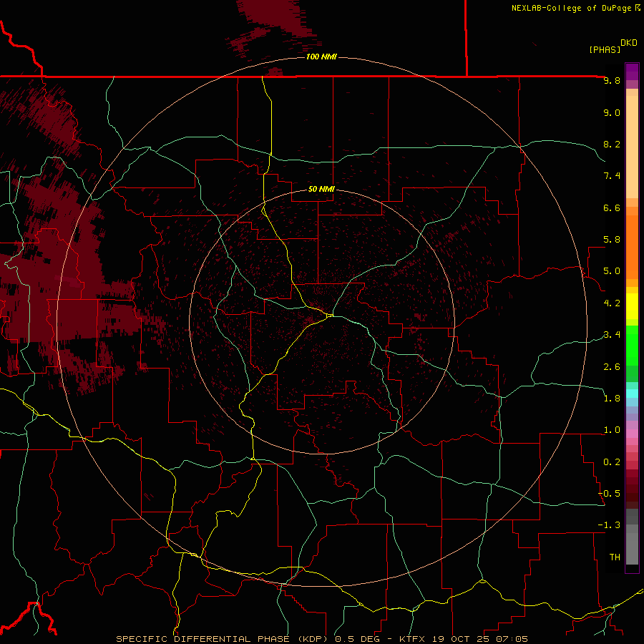Click the 9.0 value on color scale
Screen dimensions: 644x644
tap(612, 112)
